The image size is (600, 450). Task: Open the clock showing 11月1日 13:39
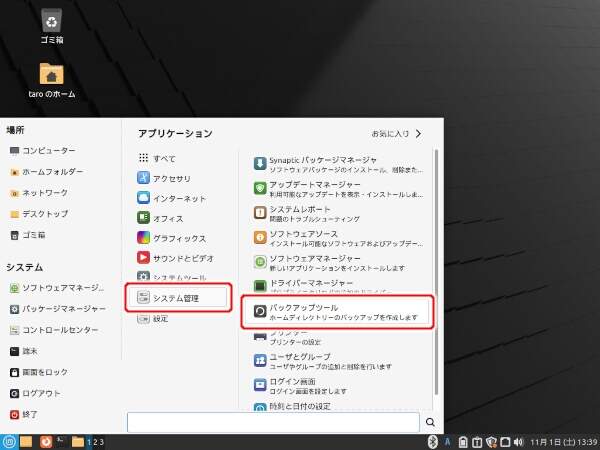(x=564, y=442)
